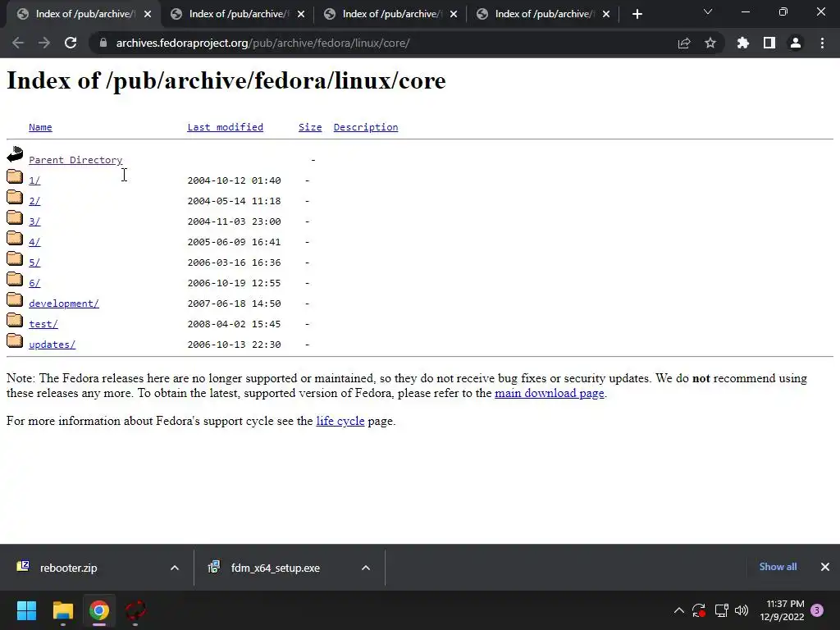Click the folder icon next to 1/
Image resolution: width=840 pixels, height=630 pixels.
[x=15, y=176]
